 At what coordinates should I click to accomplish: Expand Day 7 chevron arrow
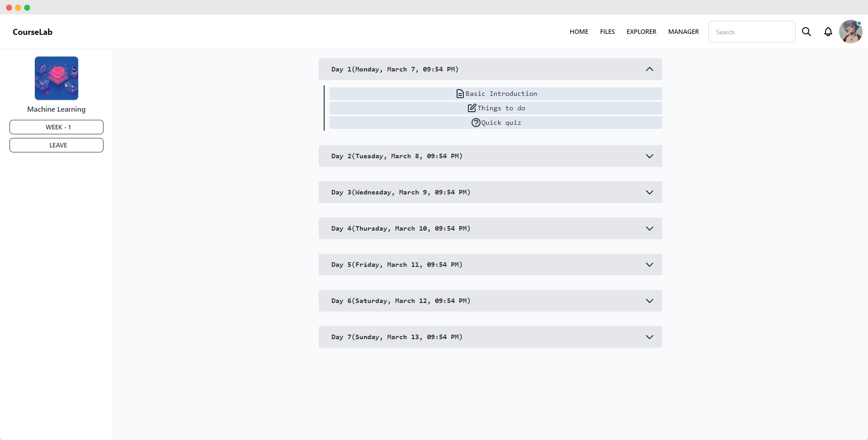(649, 337)
